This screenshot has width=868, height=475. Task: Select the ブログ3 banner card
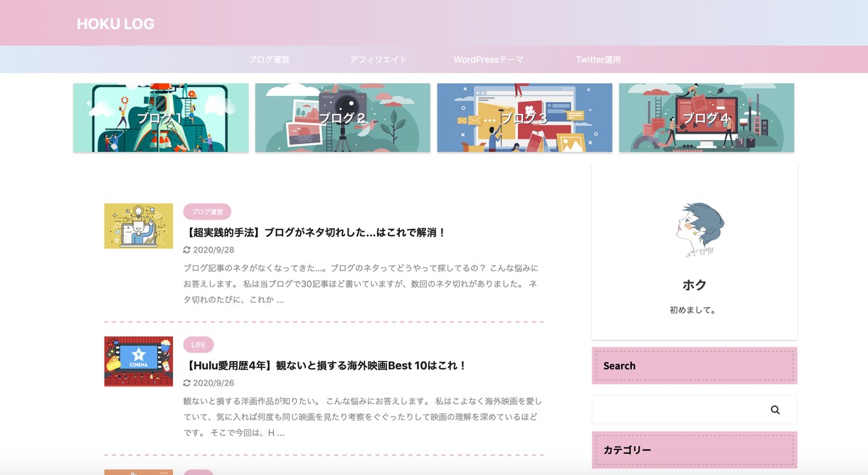coord(524,117)
